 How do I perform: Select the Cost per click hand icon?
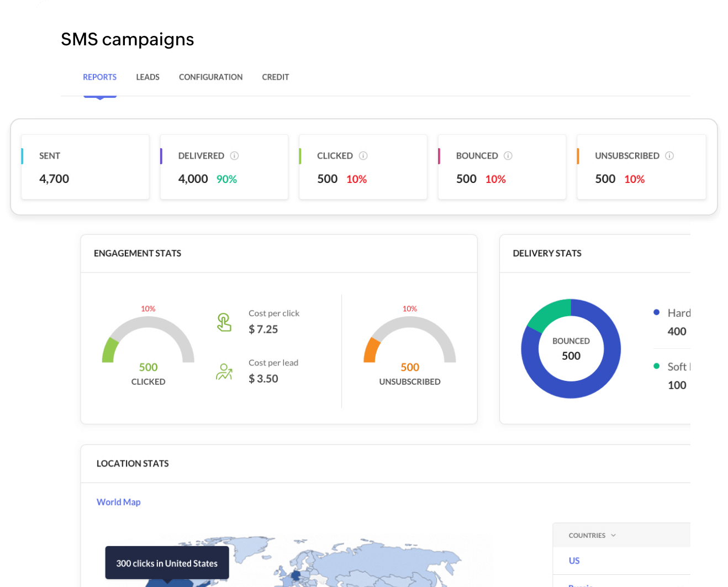[224, 321]
